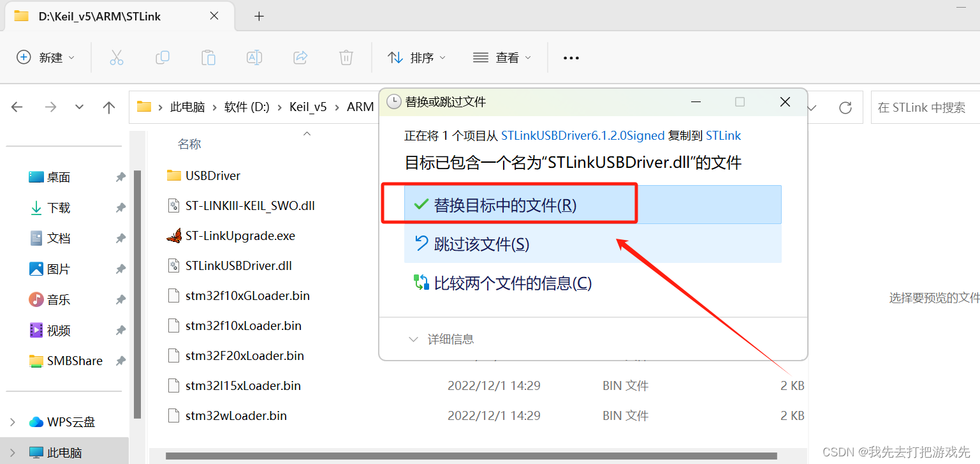Open the STLink destination link
The image size is (980, 464).
coord(723,135)
